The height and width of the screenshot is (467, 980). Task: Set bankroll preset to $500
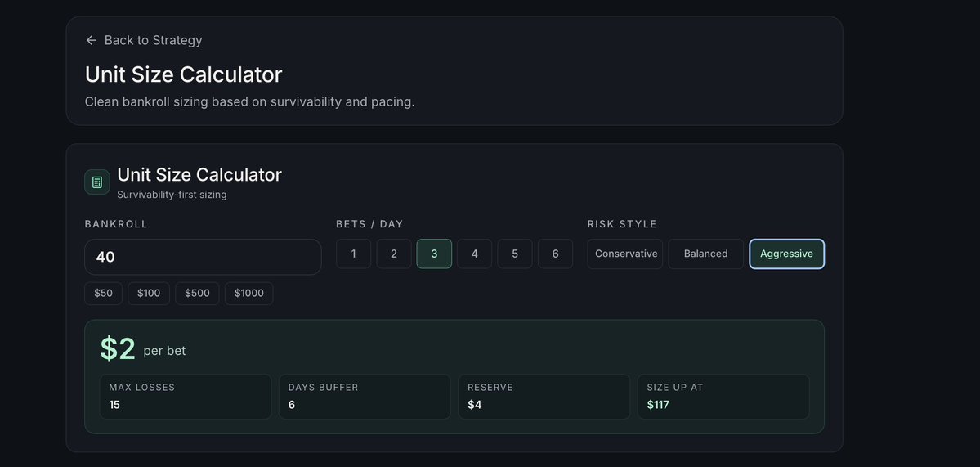coord(197,293)
